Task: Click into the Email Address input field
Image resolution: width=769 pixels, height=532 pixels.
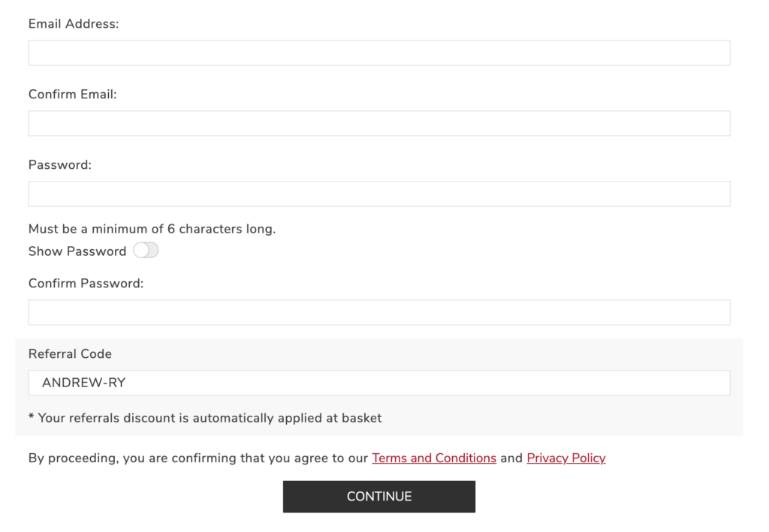Action: pos(379,53)
